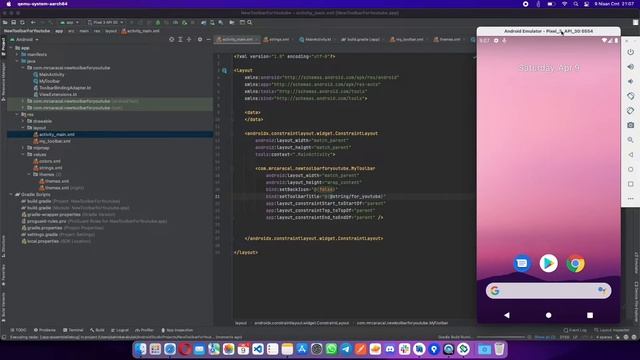
Task: Click Search Everywhere magnifier in toolbar
Action: [x=249, y=22]
